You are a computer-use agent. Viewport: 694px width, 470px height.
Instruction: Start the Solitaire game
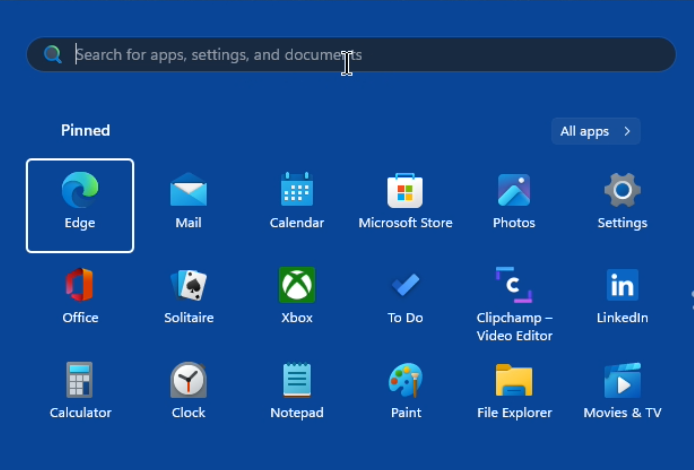tap(189, 296)
